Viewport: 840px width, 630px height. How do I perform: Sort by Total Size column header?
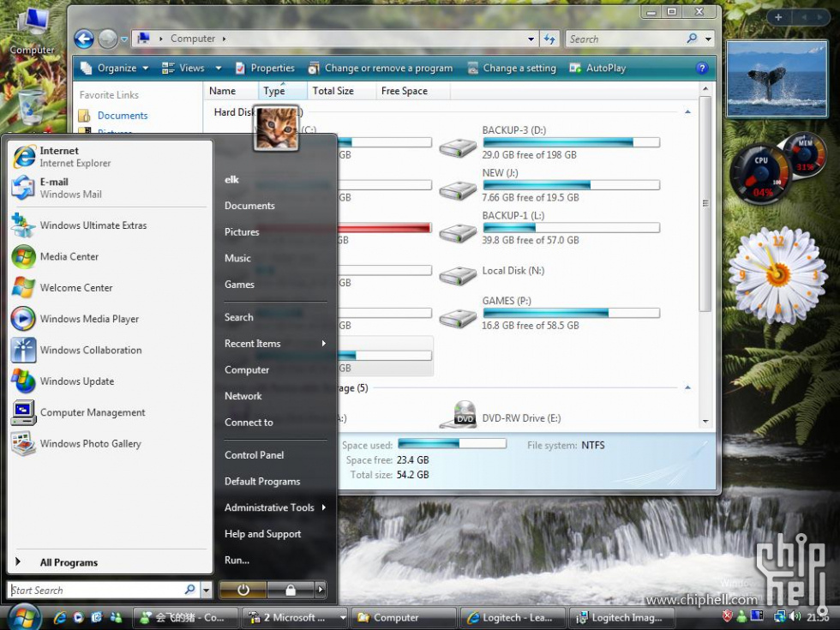(341, 91)
